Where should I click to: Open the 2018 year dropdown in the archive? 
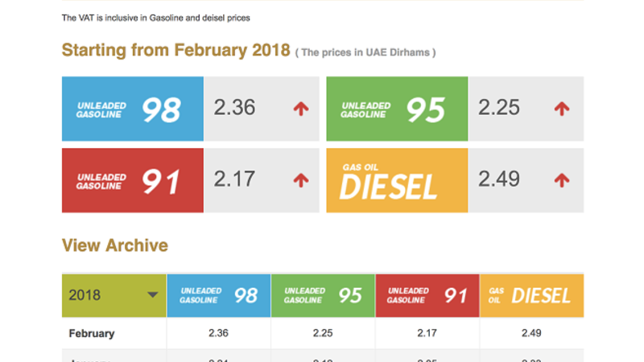point(114,295)
